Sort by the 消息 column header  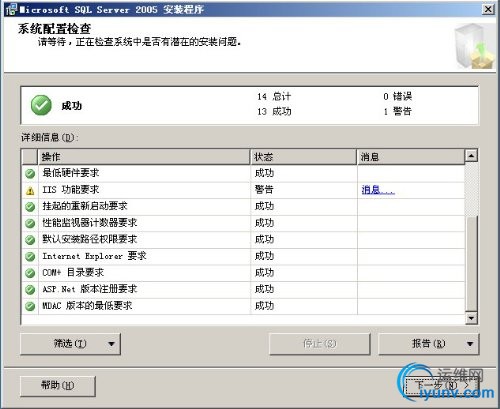(x=411, y=157)
